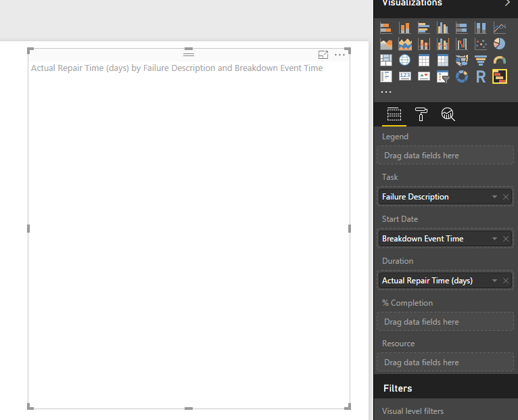Click the % Completion drop field well

point(445,322)
